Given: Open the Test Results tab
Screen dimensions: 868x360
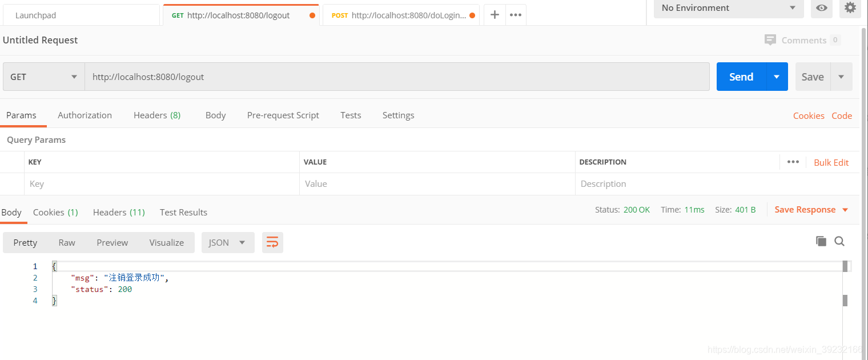Looking at the screenshot, I should [183, 212].
